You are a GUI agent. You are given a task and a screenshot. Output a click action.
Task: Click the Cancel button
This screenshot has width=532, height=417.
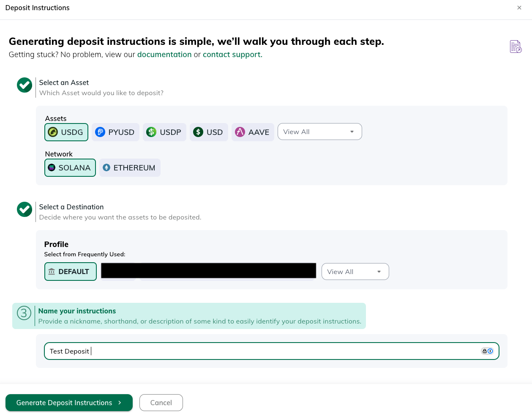(161, 403)
